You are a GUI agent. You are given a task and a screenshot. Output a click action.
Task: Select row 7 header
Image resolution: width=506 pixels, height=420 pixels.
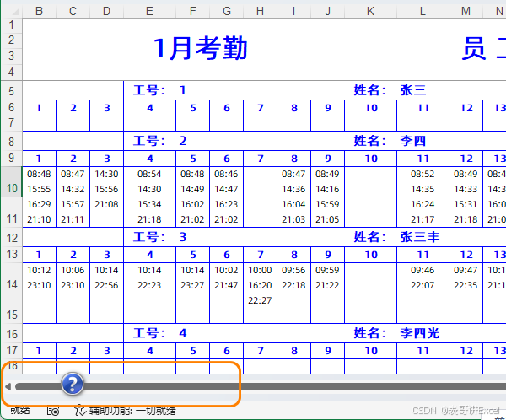(x=11, y=123)
